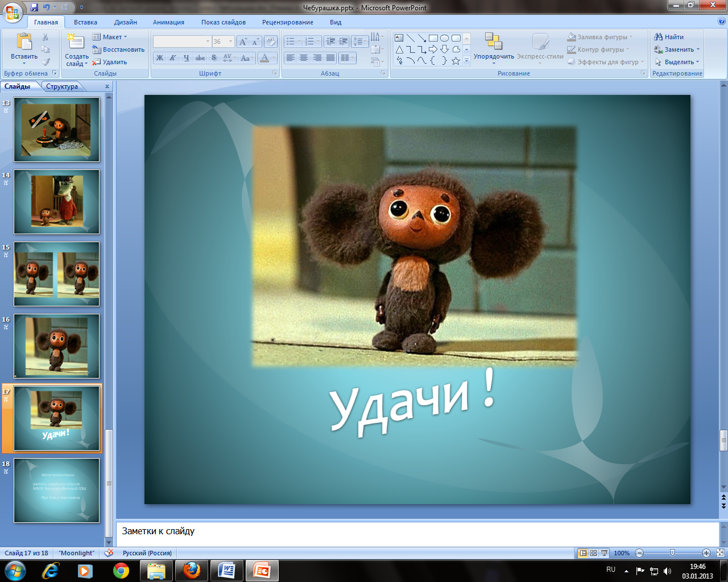Toggle bold (Ж) formatting

(160, 58)
